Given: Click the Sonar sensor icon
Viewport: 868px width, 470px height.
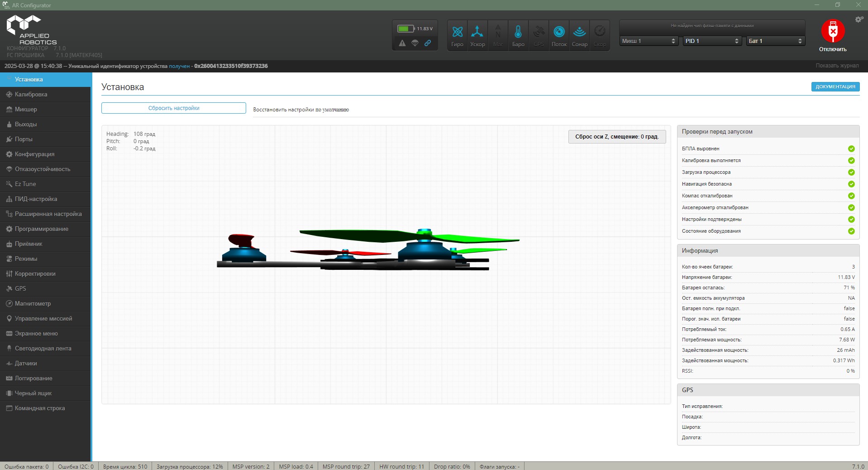Looking at the screenshot, I should pos(579,32).
